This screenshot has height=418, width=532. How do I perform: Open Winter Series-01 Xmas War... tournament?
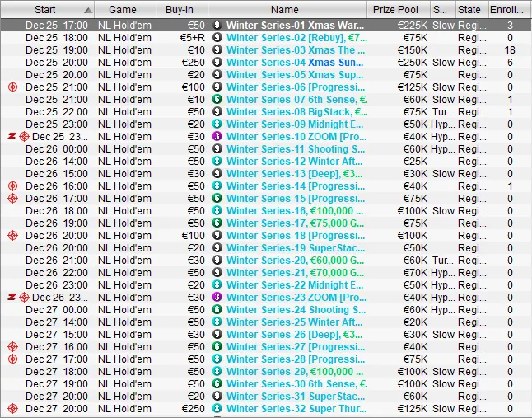[x=295, y=25]
